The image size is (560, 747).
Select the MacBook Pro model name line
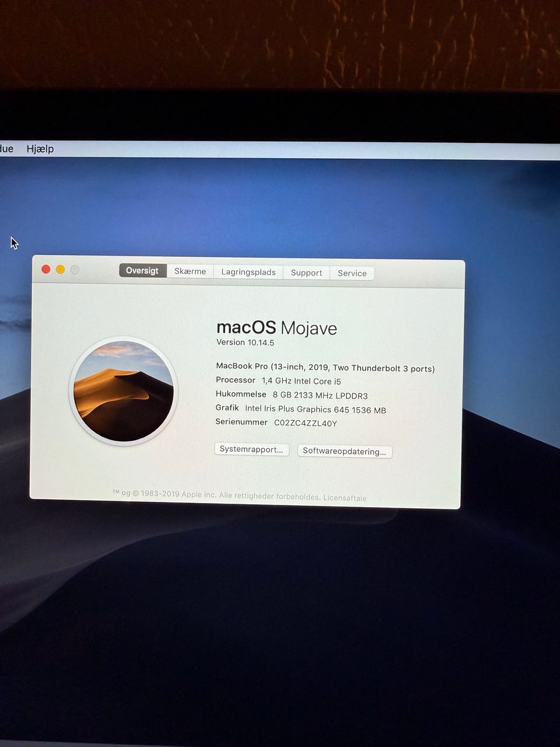point(325,367)
